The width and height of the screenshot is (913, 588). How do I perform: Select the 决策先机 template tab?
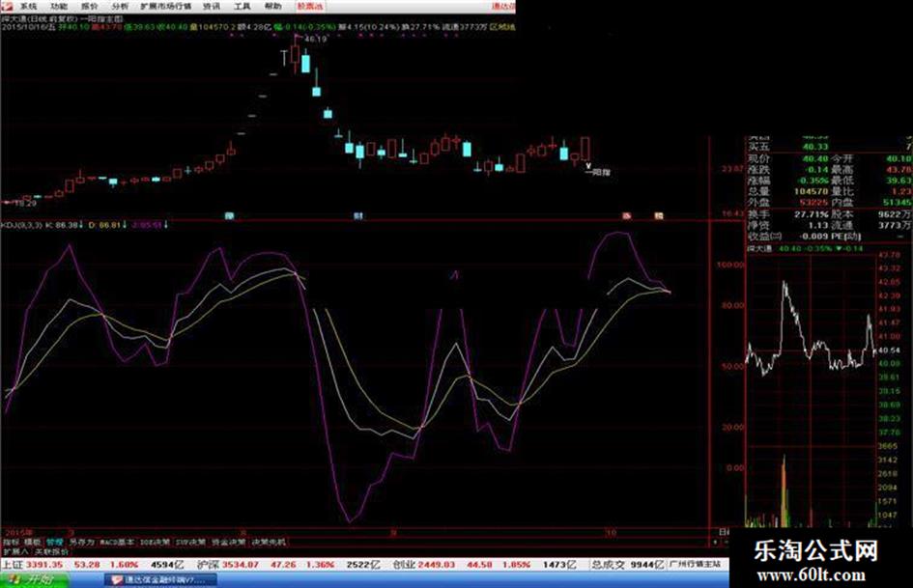tap(269, 542)
